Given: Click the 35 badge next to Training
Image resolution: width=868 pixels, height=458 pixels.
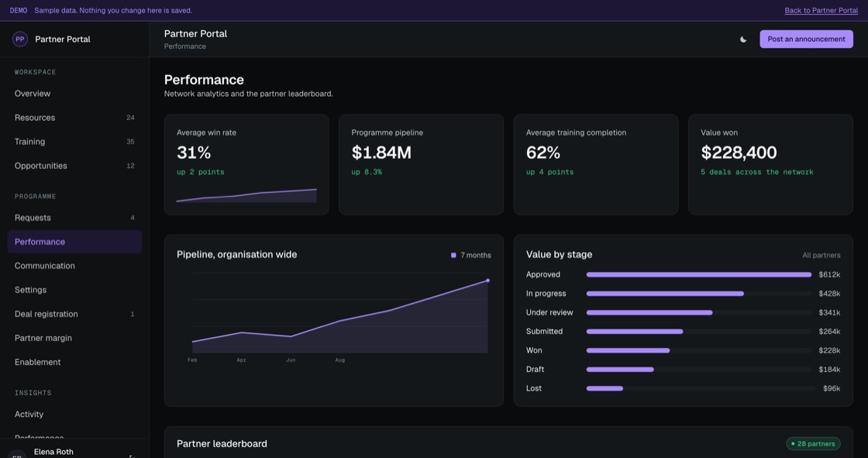Looking at the screenshot, I should (130, 142).
